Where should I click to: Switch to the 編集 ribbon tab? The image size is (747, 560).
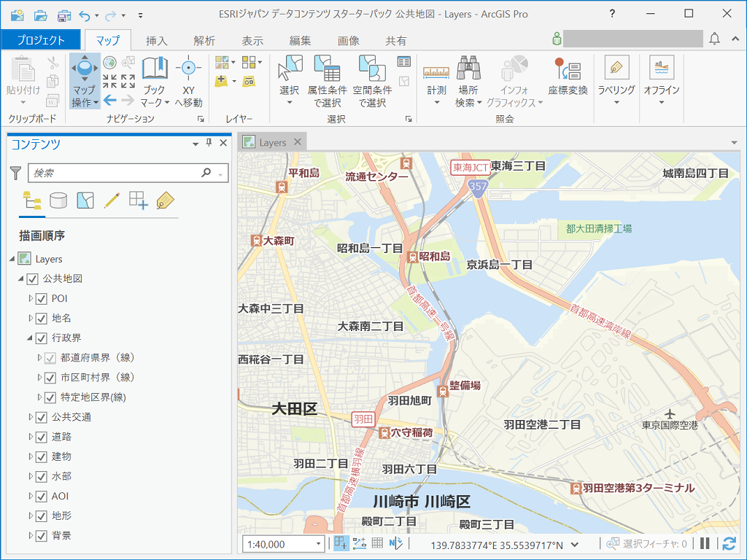300,41
